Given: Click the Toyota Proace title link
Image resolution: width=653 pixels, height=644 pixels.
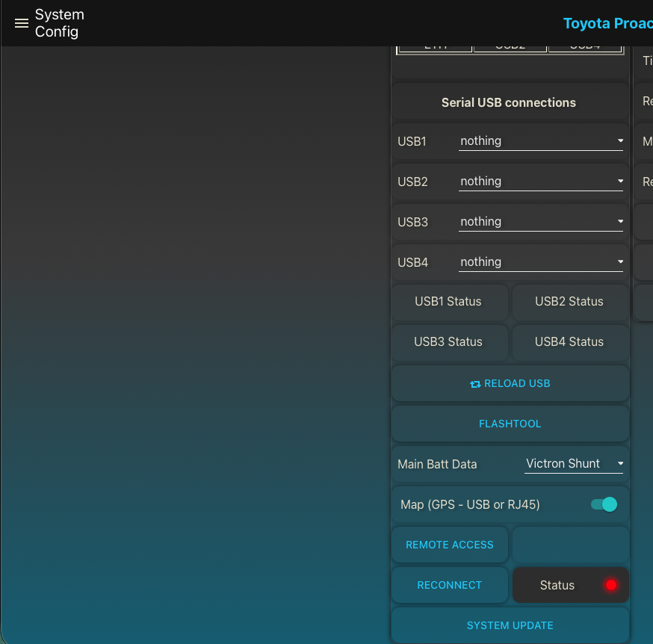Looking at the screenshot, I should 607,23.
